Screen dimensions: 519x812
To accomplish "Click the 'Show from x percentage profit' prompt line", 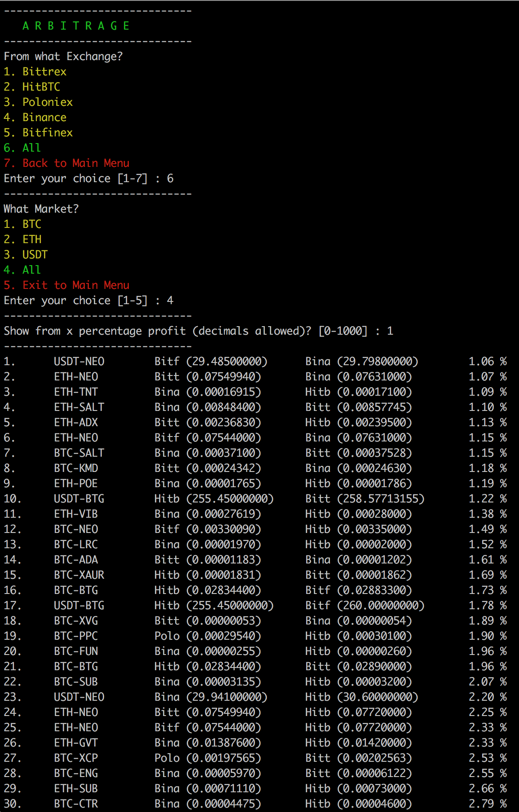I will tap(198, 331).
